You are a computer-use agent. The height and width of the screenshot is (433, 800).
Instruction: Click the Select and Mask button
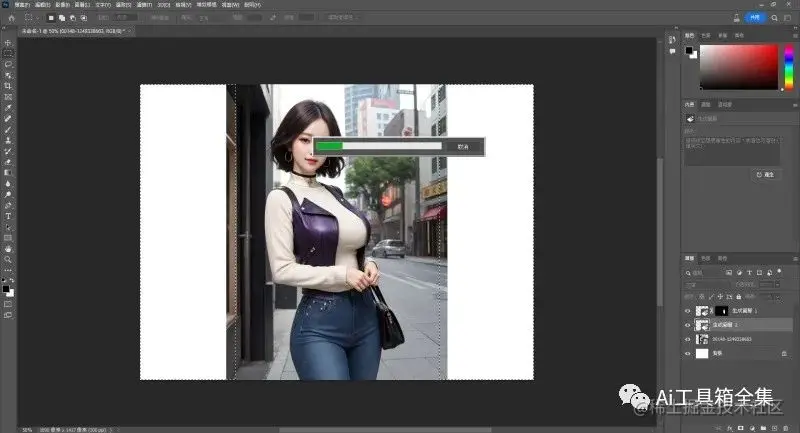341,18
